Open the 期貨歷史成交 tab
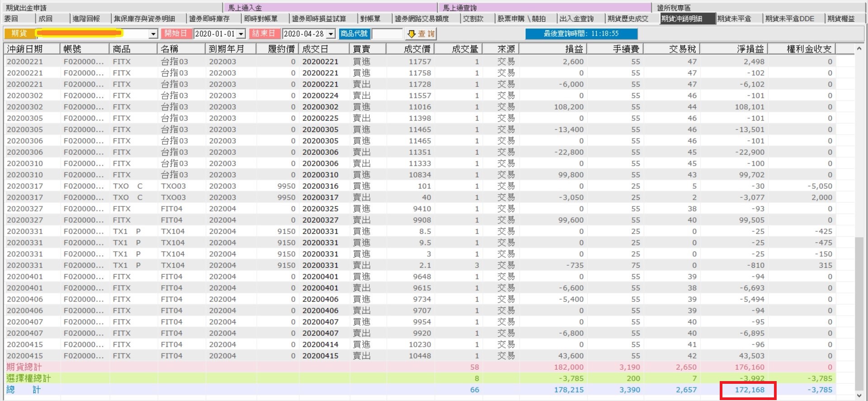This screenshot has height=401, width=868. pos(632,19)
